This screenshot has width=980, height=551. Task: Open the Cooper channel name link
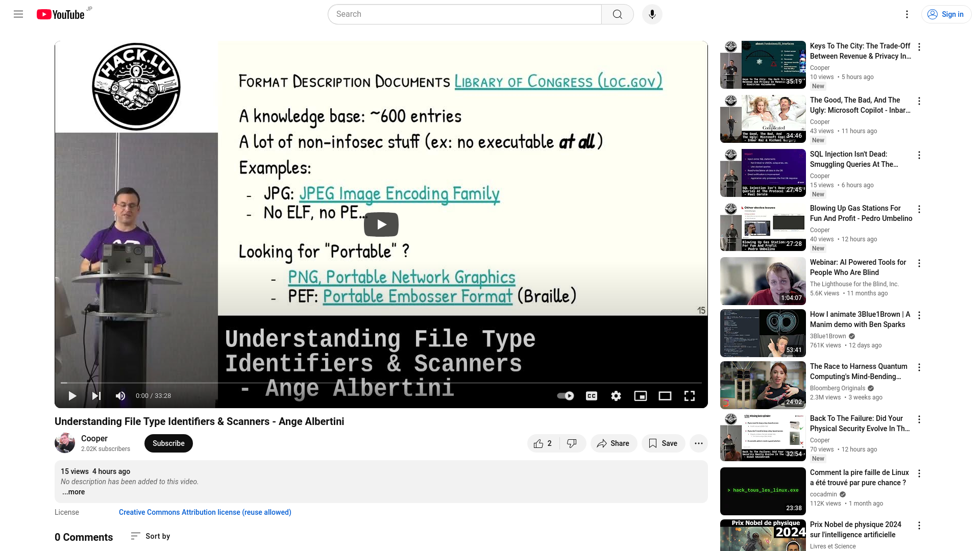click(94, 438)
